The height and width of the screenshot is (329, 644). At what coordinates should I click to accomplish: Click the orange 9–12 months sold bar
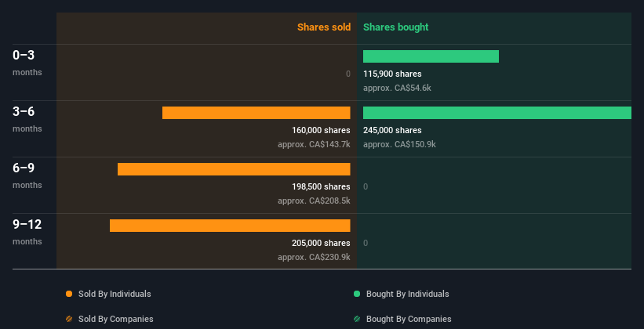[230, 226]
